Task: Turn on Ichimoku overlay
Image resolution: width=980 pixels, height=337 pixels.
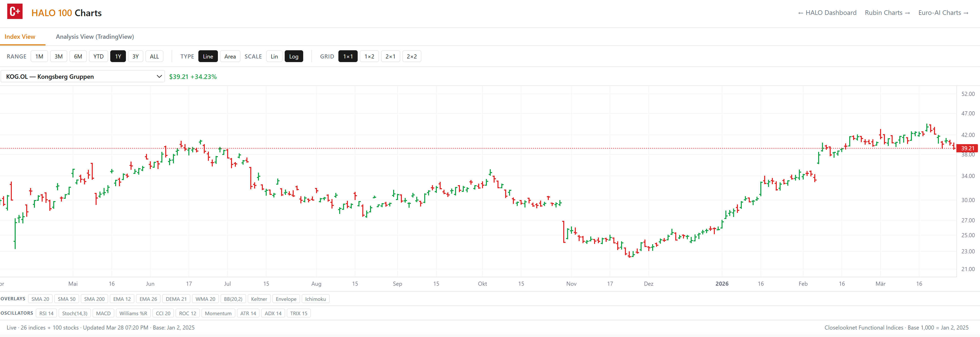Action: [x=315, y=299]
